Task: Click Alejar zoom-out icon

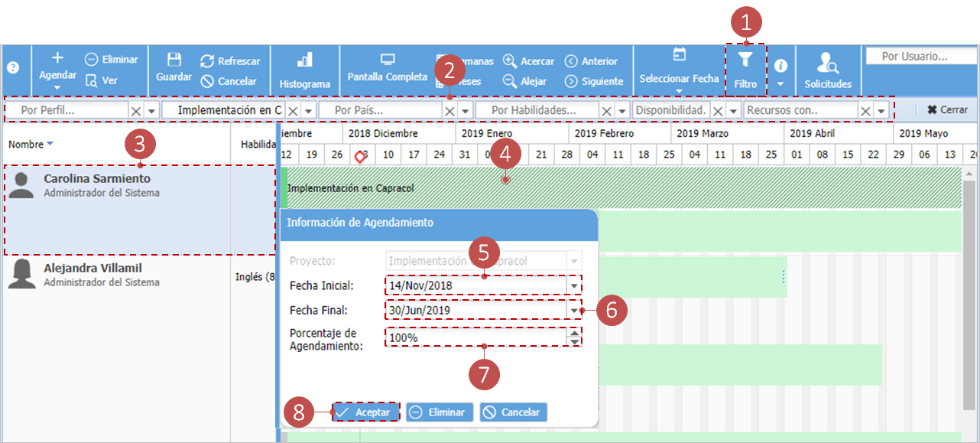Action: pos(510,81)
